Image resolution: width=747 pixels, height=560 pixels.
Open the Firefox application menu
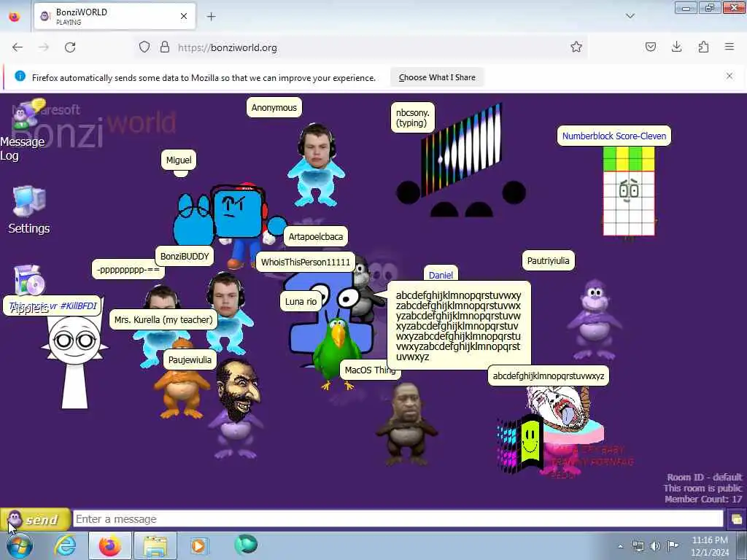(x=729, y=47)
